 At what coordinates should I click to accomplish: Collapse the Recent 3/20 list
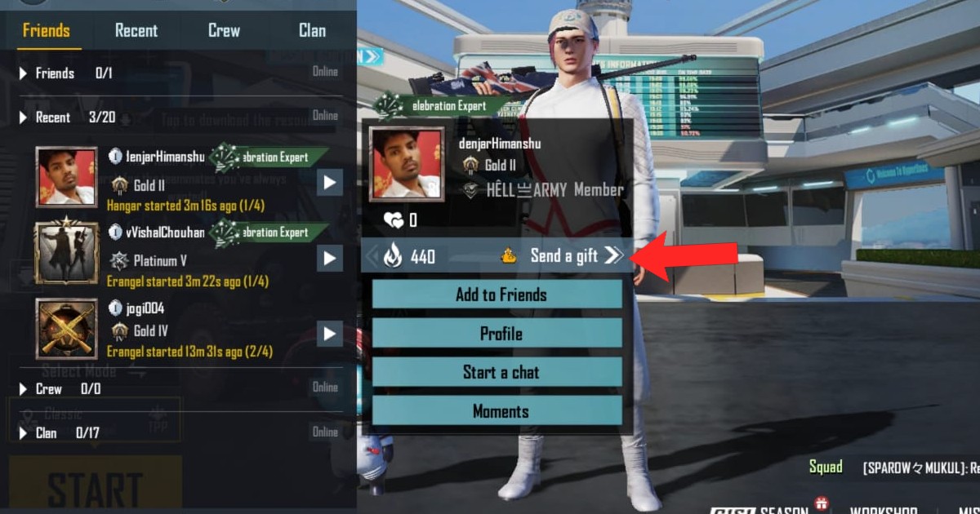coord(24,117)
